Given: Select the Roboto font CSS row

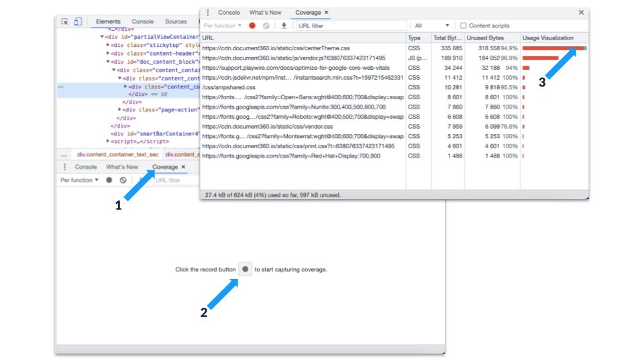Looking at the screenshot, I should 394,117.
